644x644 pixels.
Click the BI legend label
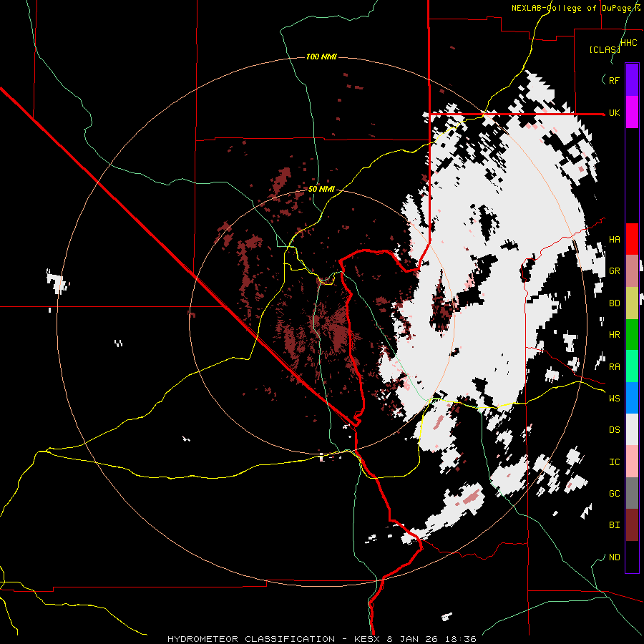pos(614,525)
